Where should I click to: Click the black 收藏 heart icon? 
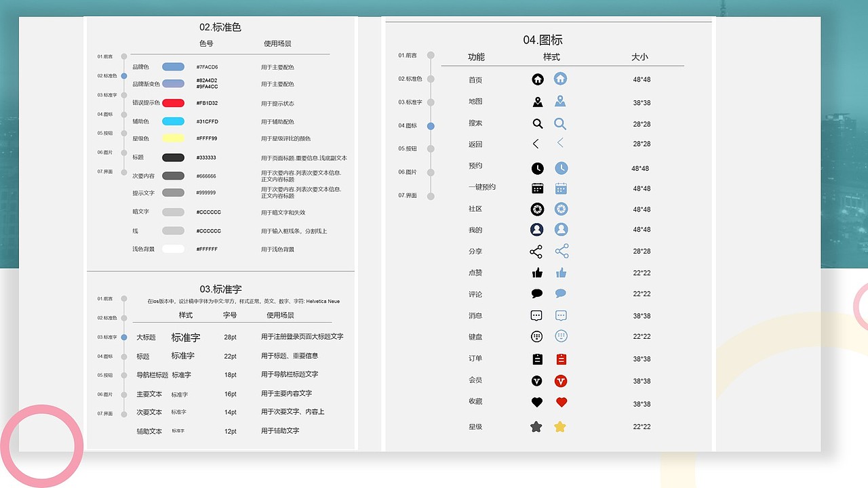[537, 403]
